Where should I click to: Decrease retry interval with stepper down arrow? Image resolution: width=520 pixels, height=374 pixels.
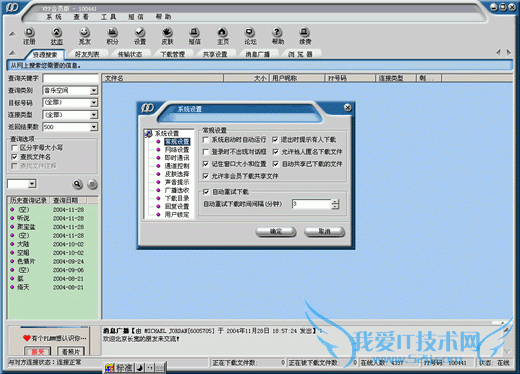tap(335, 207)
